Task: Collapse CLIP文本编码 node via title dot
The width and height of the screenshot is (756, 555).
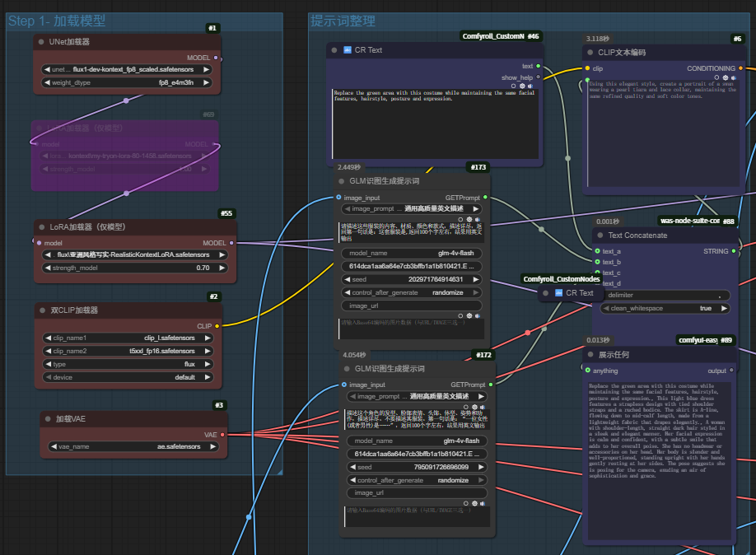Action: (590, 52)
